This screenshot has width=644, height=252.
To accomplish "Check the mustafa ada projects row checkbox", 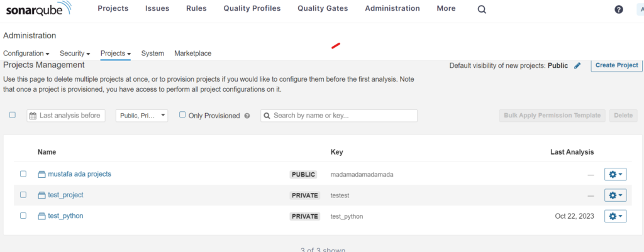I will tap(23, 174).
